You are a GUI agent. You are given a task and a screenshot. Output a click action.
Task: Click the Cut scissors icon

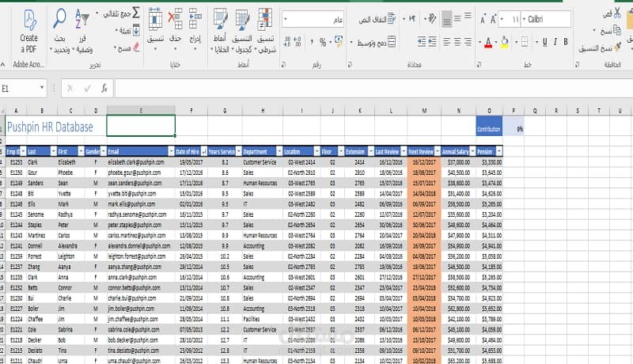tap(617, 13)
